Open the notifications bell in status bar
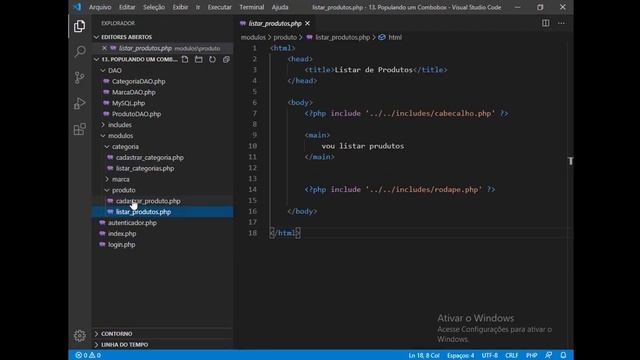640x360 pixels. [563, 355]
